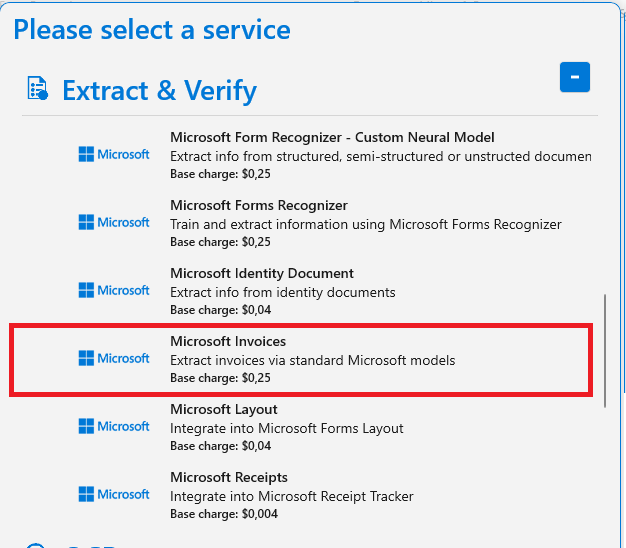Click 'Train and extract information' description

click(x=366, y=224)
